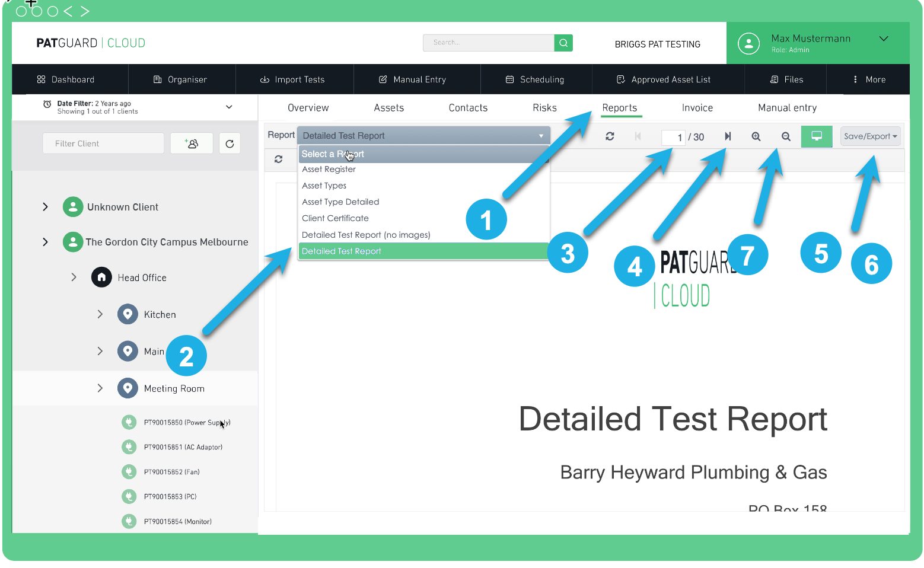Open the Organiser menu
The width and height of the screenshot is (924, 568).
click(180, 79)
